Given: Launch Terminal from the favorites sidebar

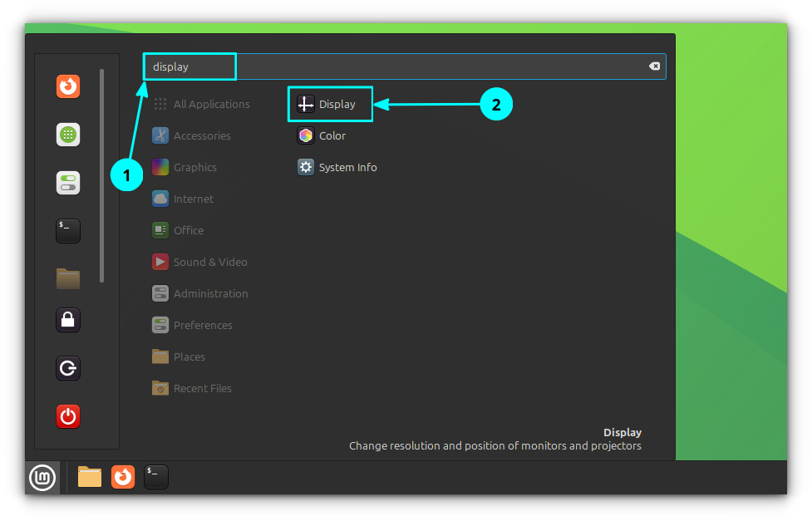Looking at the screenshot, I should (x=68, y=231).
